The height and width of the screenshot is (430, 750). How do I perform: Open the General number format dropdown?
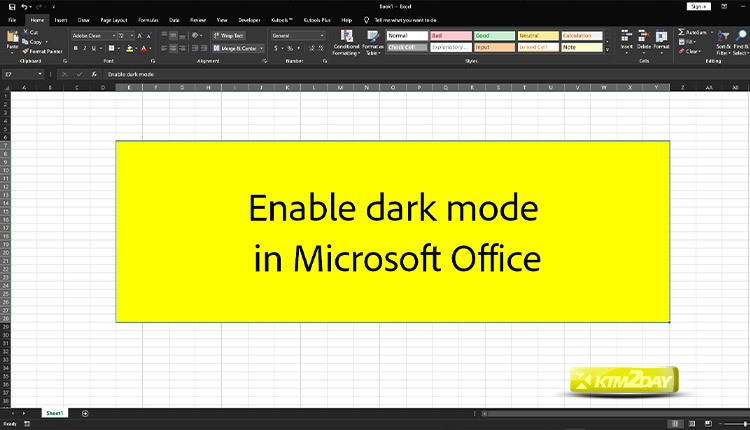point(322,36)
